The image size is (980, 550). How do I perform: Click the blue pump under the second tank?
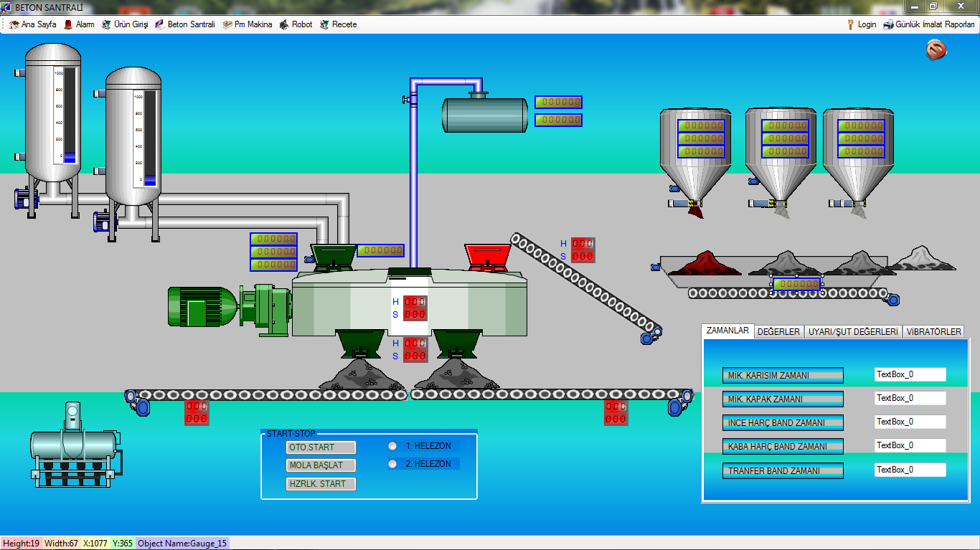point(105,221)
